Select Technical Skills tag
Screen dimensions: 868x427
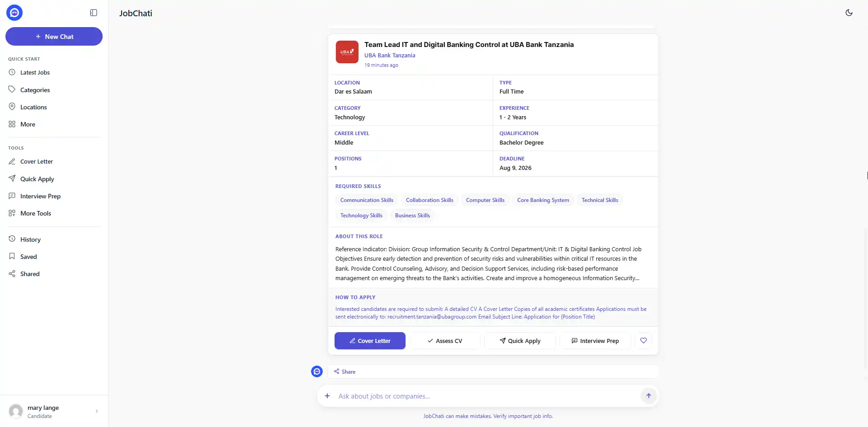pos(600,200)
